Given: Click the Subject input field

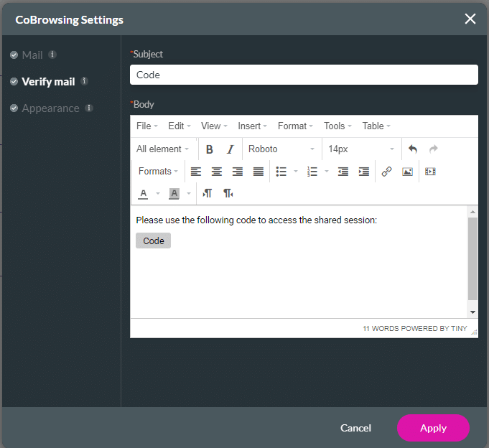Looking at the screenshot, I should 304,75.
